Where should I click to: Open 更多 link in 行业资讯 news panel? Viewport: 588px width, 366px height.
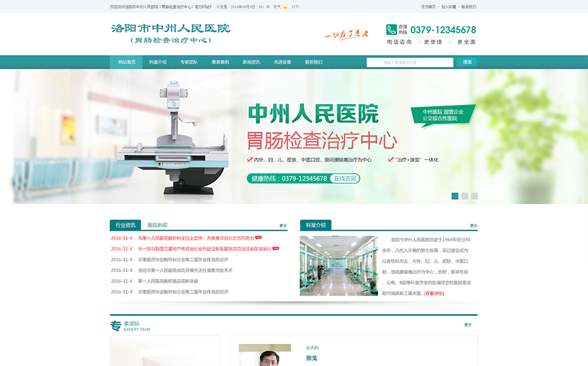coord(283,226)
